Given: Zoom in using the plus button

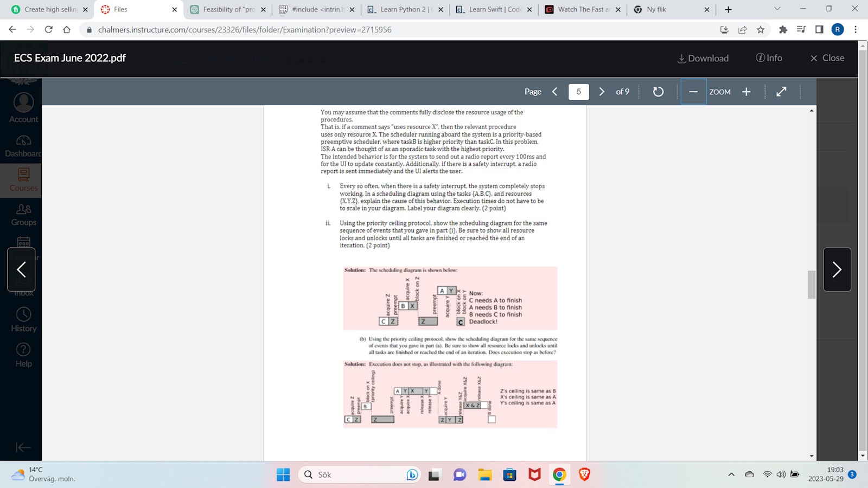Looking at the screenshot, I should point(746,92).
